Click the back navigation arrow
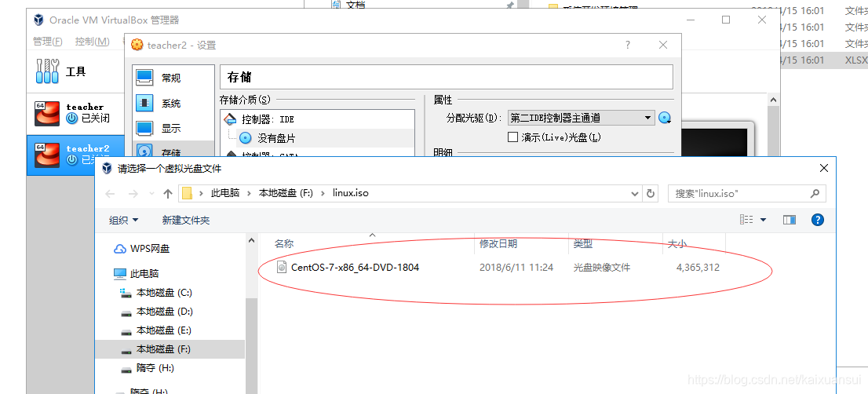This screenshot has width=868, height=394. [x=110, y=194]
